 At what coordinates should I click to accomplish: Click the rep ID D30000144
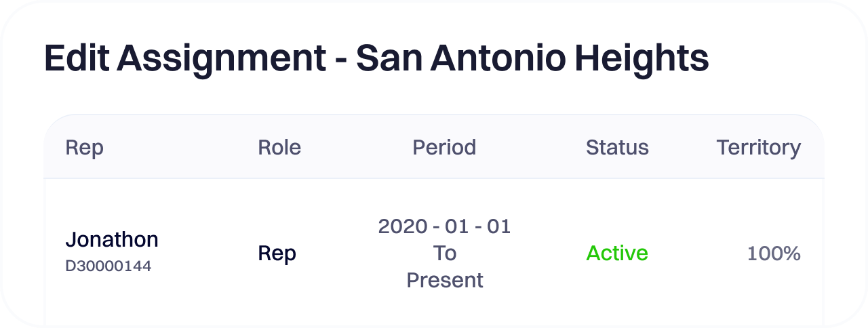pyautogui.click(x=108, y=266)
